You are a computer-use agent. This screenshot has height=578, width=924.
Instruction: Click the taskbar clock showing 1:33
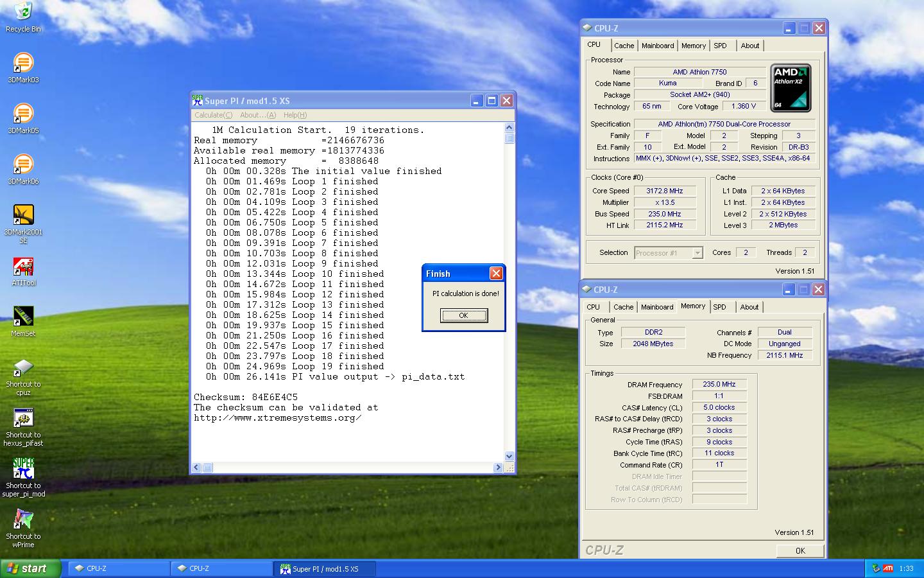point(906,568)
